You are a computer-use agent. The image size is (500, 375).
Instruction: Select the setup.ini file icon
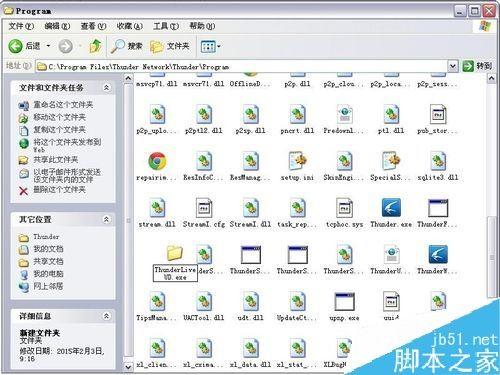tap(298, 161)
